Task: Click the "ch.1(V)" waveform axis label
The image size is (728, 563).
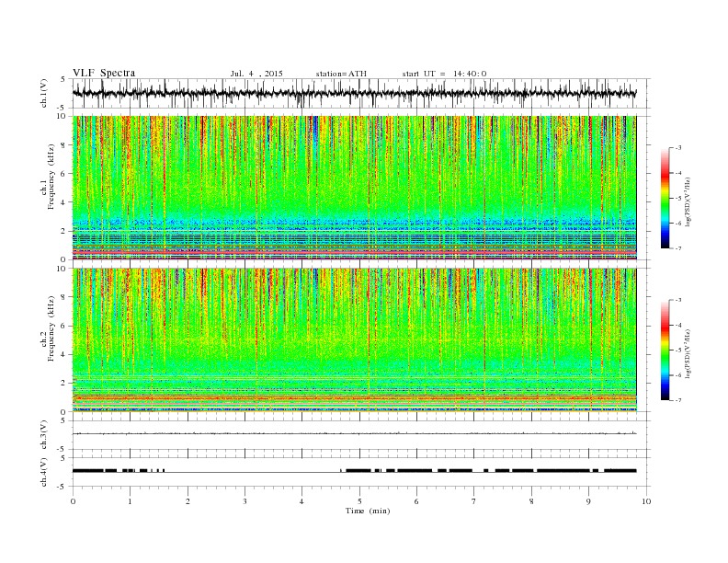Action: 44,93
